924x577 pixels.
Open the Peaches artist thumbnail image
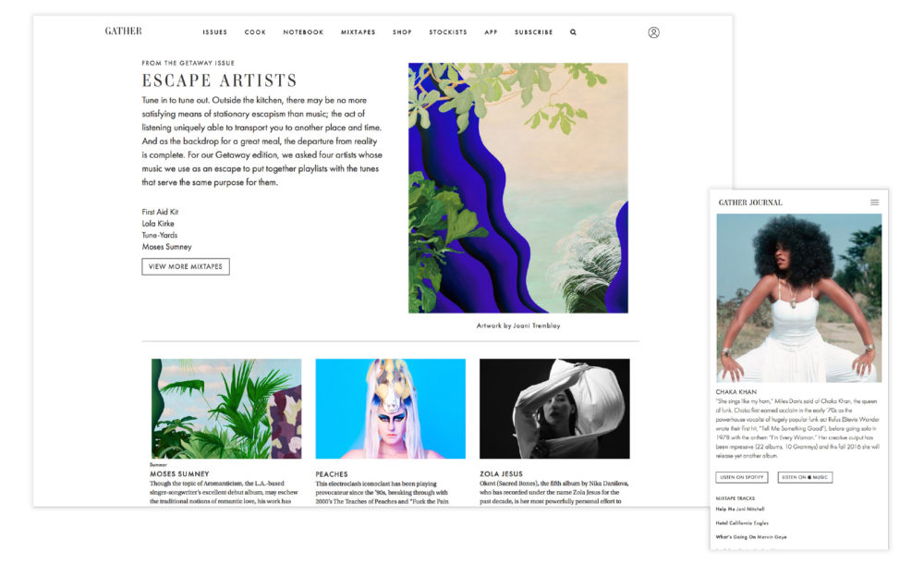click(391, 409)
